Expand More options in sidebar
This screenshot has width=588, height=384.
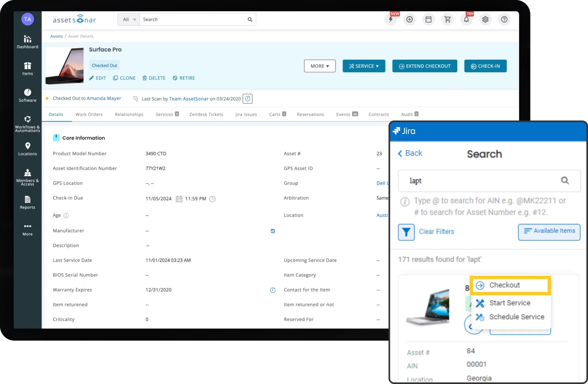tap(27, 230)
